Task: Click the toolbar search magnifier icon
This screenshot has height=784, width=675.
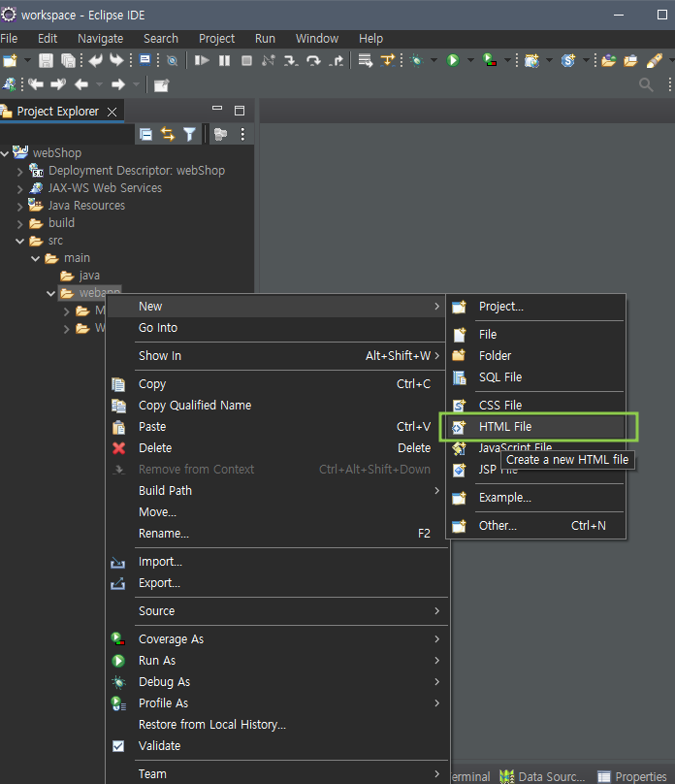Action: [x=646, y=84]
